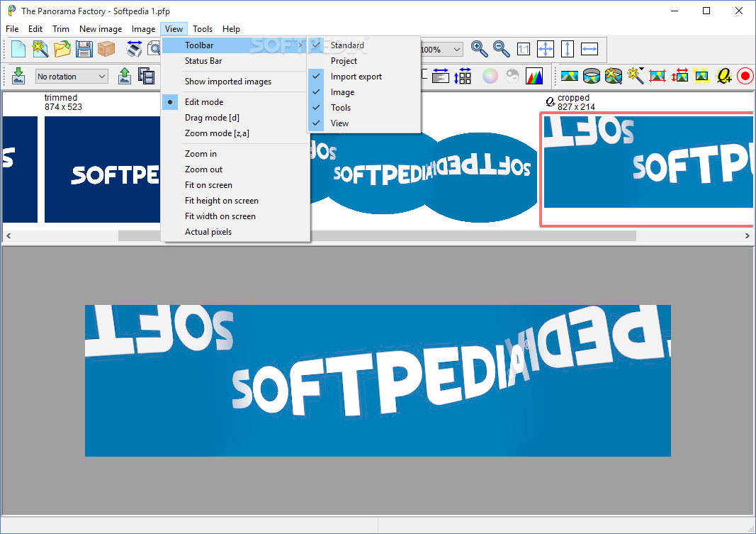The image size is (756, 534).
Task: Click the color wheel icon
Action: pyautogui.click(x=490, y=76)
